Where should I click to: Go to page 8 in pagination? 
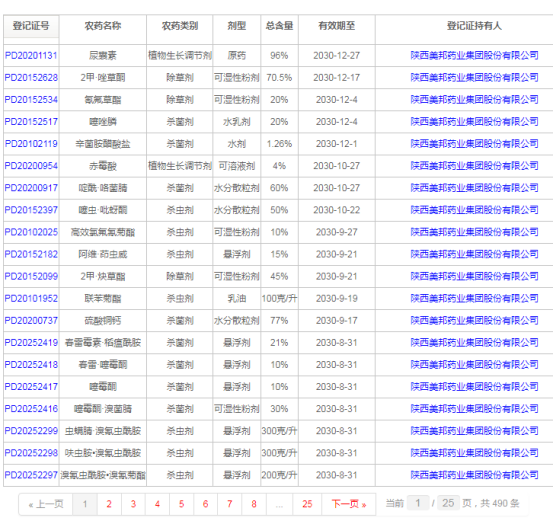pyautogui.click(x=254, y=504)
